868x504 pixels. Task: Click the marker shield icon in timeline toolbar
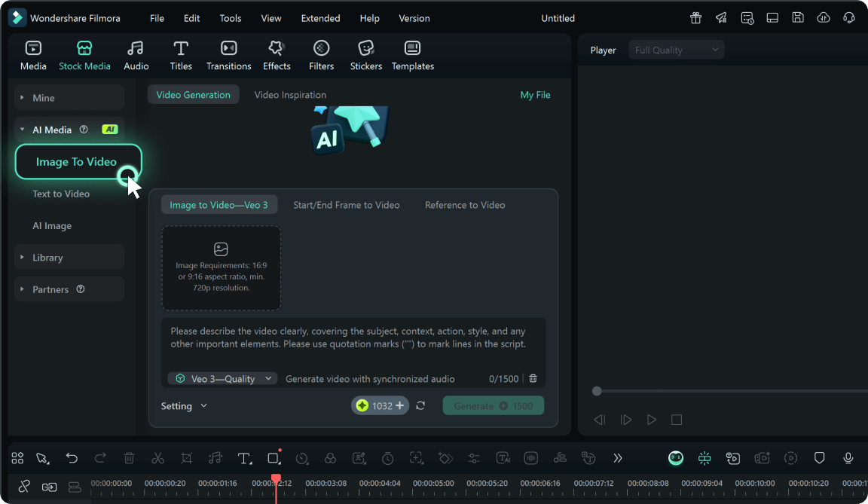tap(819, 458)
